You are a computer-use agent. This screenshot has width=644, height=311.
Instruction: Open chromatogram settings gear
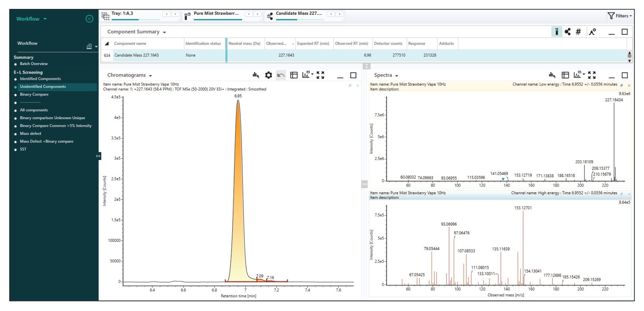tap(268, 75)
